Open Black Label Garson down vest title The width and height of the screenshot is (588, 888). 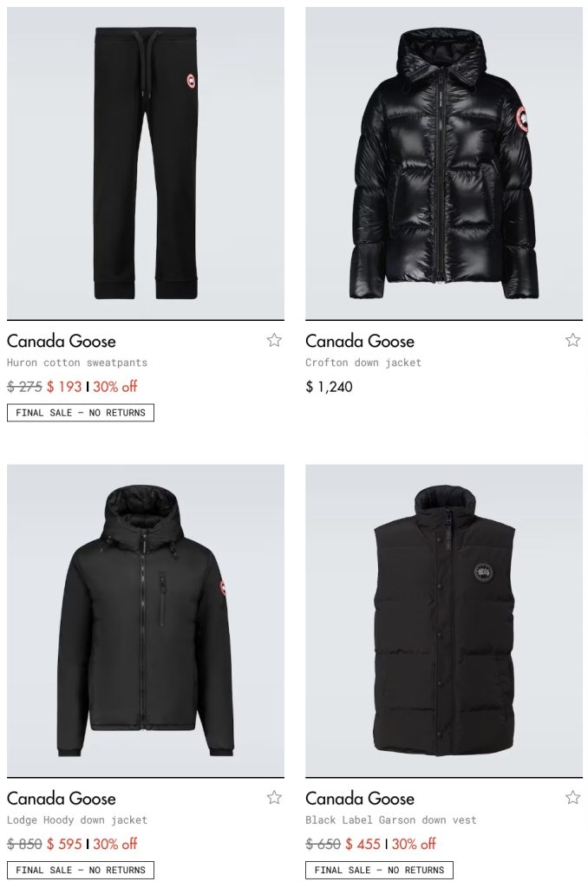click(x=391, y=820)
